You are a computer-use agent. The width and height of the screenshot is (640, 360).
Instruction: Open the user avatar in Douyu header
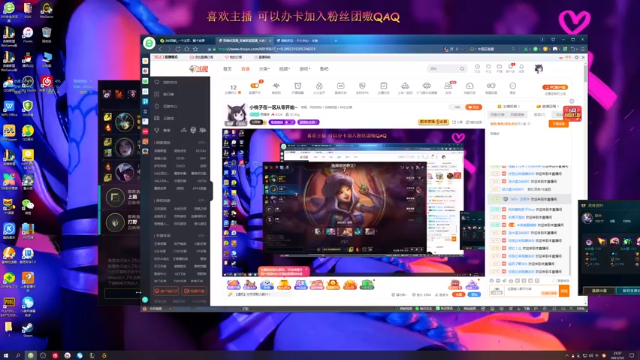[539, 69]
